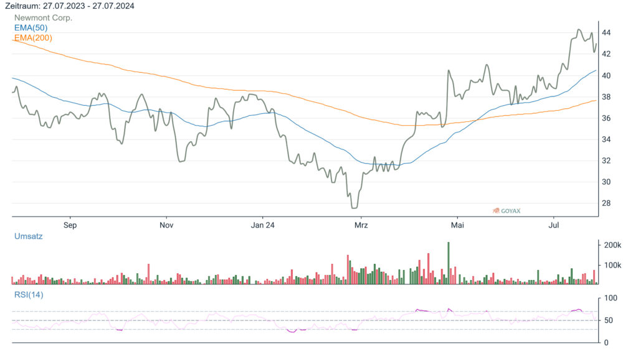Click the GOYAX logo watermark
This screenshot has width=638, height=364.
point(508,209)
